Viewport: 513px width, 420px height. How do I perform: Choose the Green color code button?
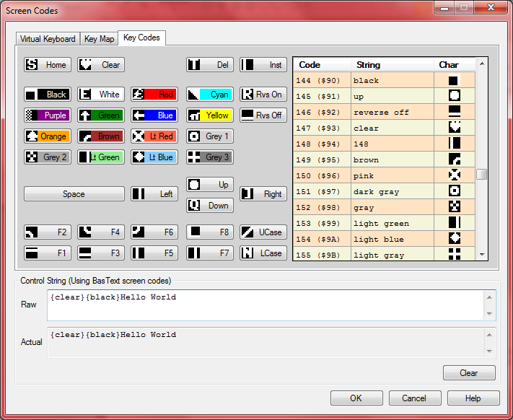click(x=101, y=115)
